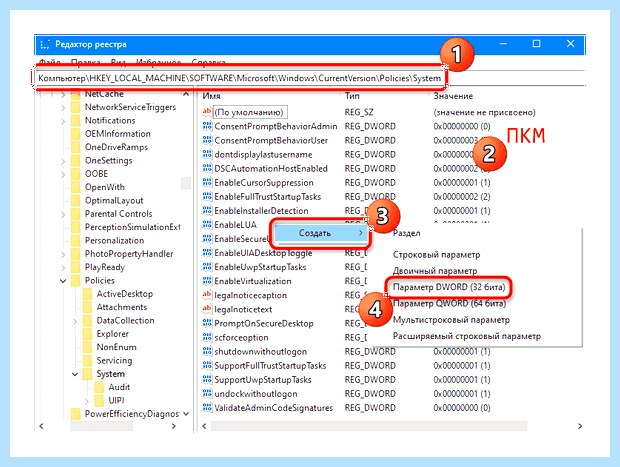Expand the PhotoPropertyHandler tree node
The width and height of the screenshot is (620, 467).
[63, 254]
